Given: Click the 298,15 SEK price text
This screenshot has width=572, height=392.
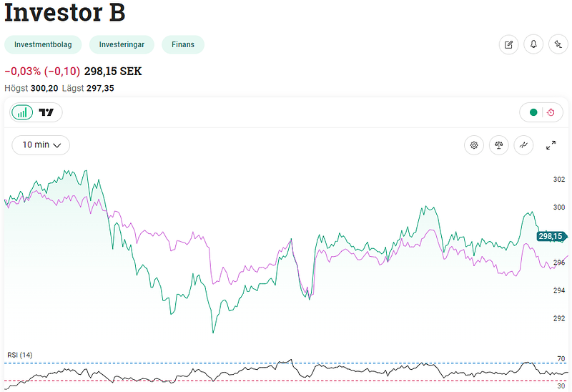Looking at the screenshot, I should [113, 71].
